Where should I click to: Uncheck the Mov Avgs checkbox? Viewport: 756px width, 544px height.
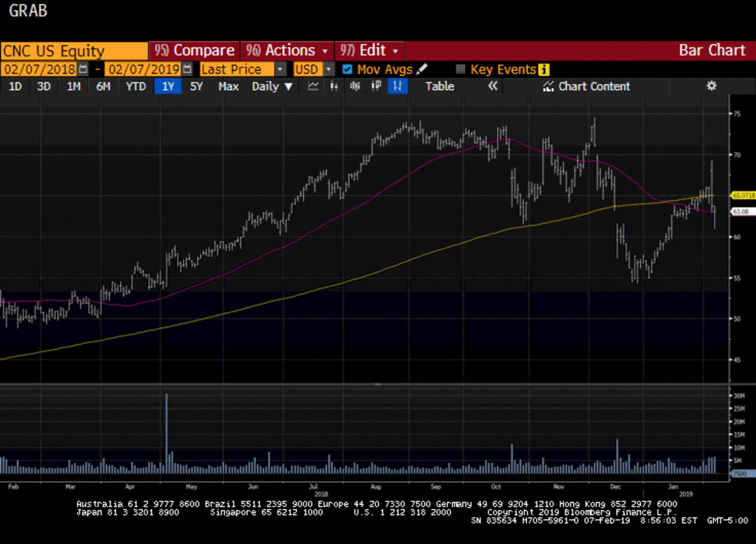pyautogui.click(x=347, y=69)
